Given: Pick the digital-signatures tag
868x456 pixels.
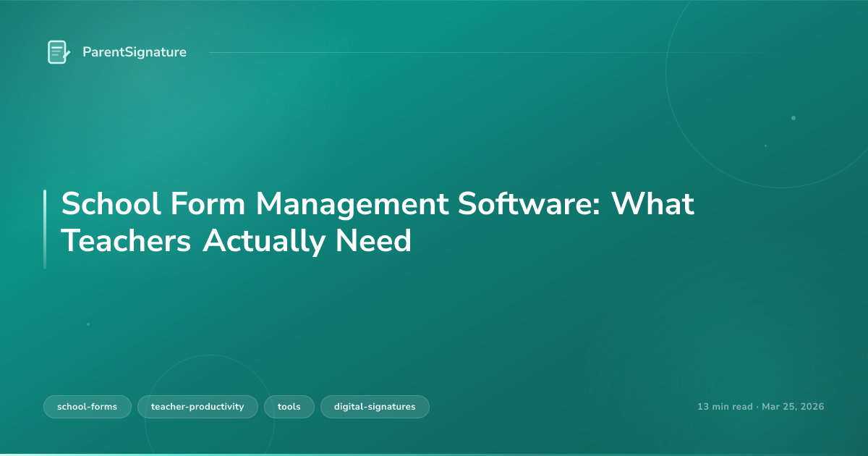Looking at the screenshot, I should pyautogui.click(x=375, y=407).
